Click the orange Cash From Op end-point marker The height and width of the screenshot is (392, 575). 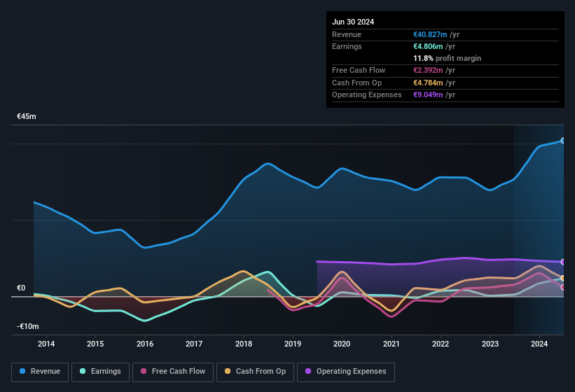563,278
